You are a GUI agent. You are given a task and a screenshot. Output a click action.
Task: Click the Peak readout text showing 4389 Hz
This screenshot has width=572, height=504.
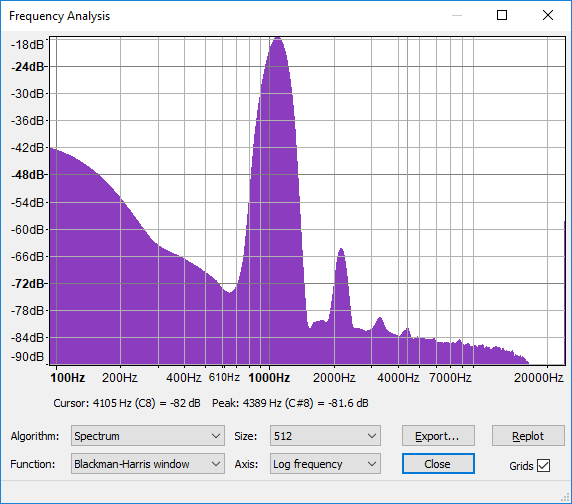tap(290, 403)
